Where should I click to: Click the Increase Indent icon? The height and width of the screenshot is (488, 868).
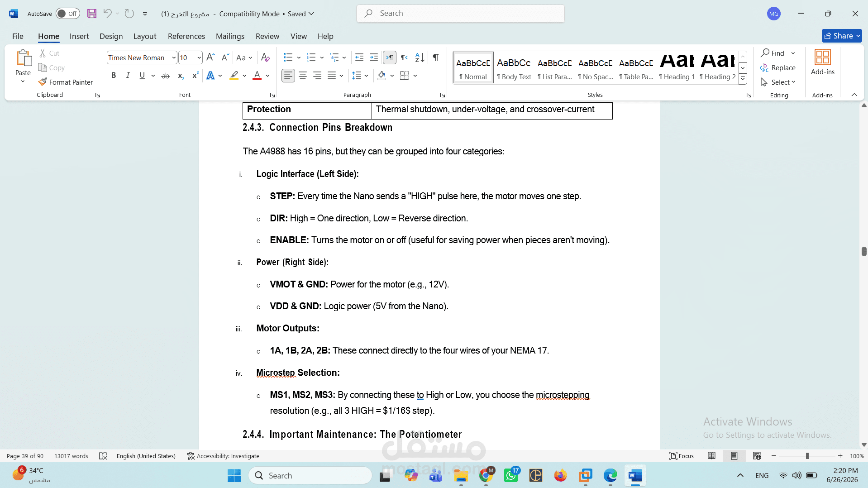coord(374,57)
